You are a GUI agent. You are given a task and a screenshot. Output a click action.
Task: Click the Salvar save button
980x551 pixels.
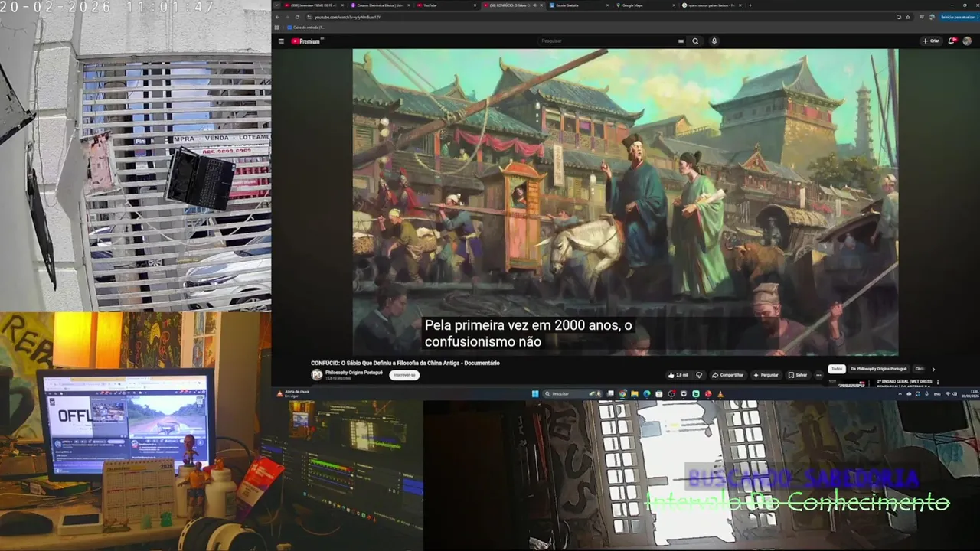[x=798, y=375]
